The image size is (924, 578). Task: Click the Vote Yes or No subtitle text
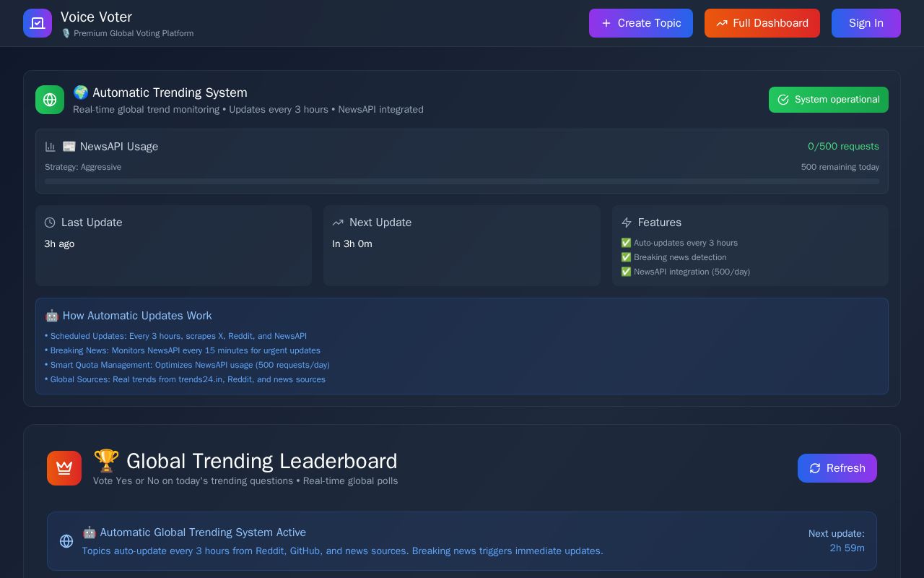coord(245,481)
